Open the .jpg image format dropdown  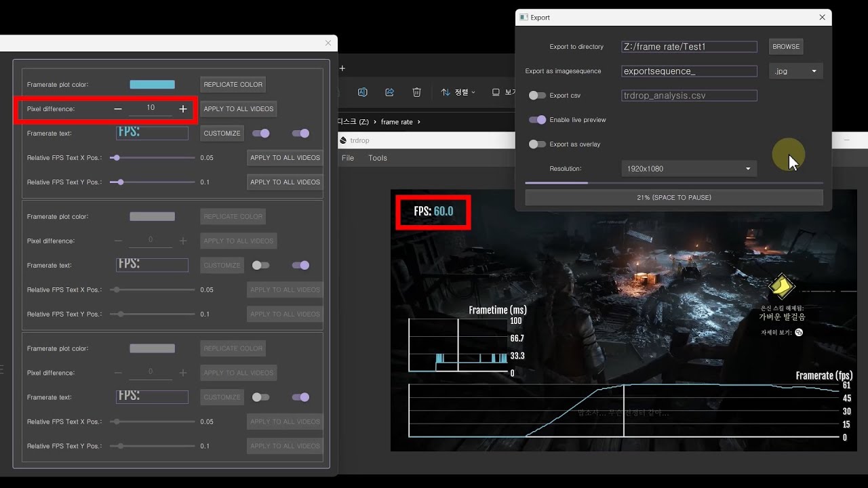[x=795, y=71]
